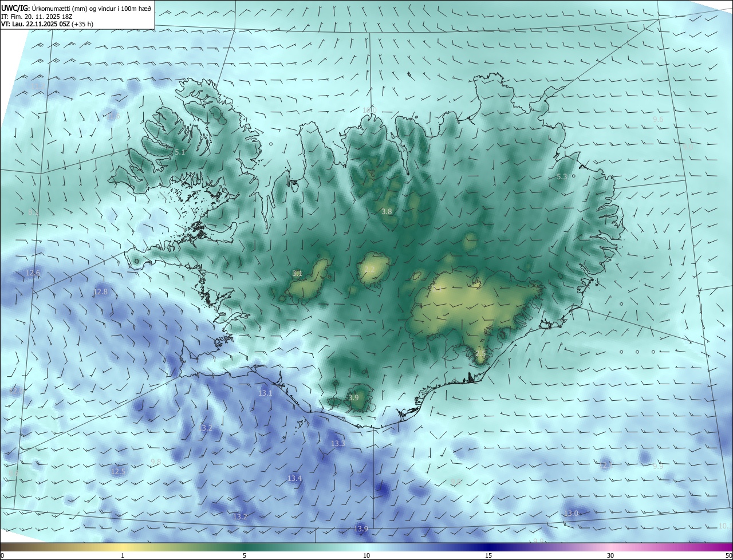Pick the yellow color-scale segment above tick 1

123,547
